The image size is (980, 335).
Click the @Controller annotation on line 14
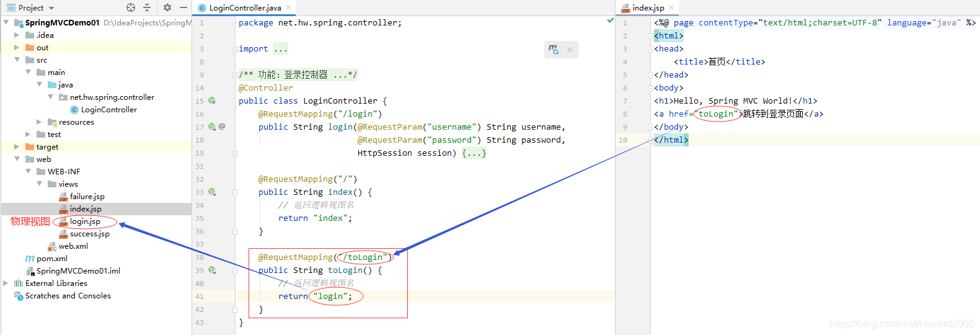266,88
